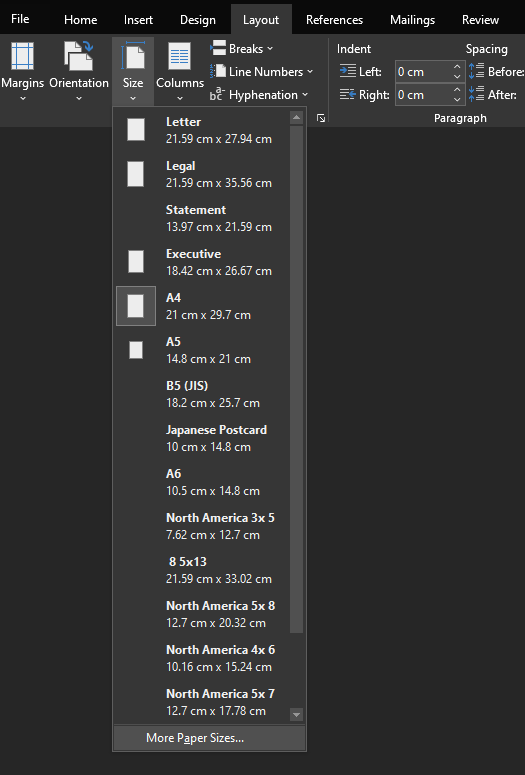Choose Statement paper size
This screenshot has width=525, height=775.
click(x=202, y=218)
